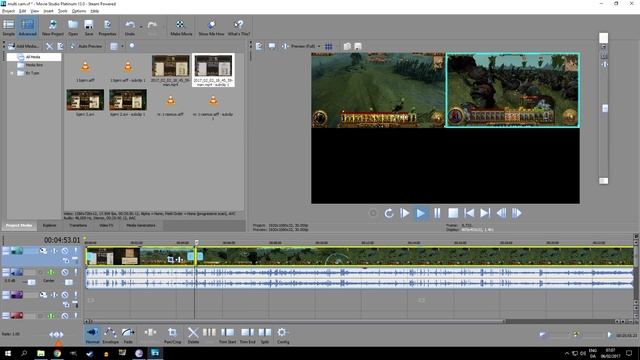The image size is (640, 360).
Task: Select the Advanced mode button
Action: (x=27, y=27)
